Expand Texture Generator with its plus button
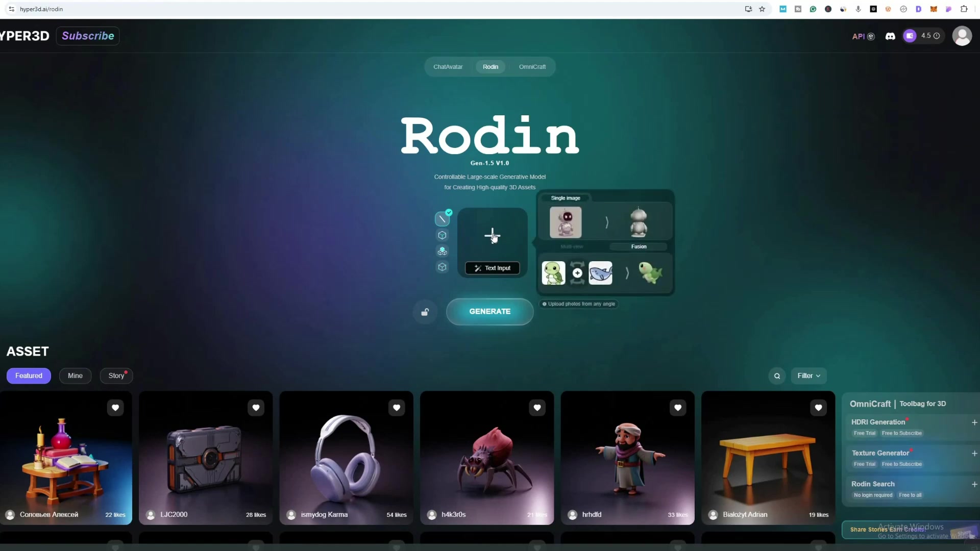980x551 pixels. 975,454
